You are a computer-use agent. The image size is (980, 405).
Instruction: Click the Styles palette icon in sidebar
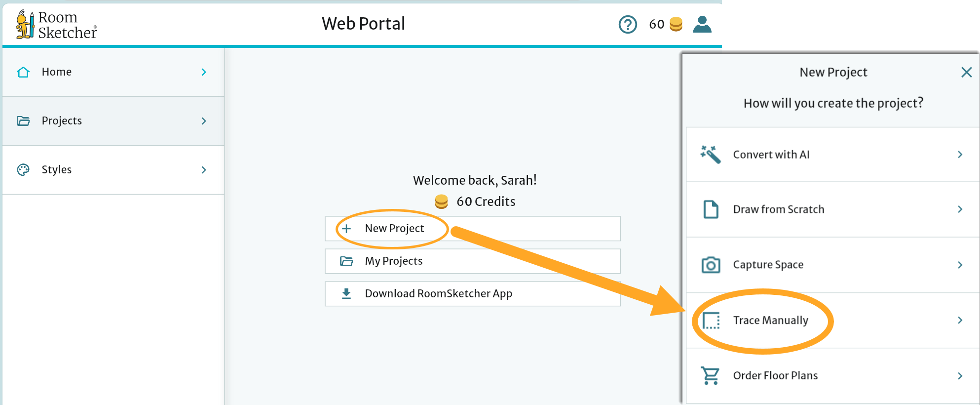click(23, 170)
